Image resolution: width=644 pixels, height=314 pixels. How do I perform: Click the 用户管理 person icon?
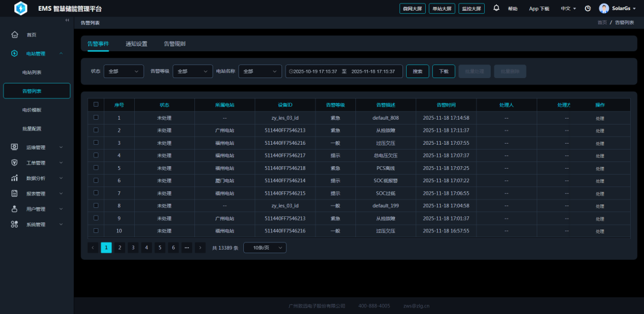coord(15,209)
